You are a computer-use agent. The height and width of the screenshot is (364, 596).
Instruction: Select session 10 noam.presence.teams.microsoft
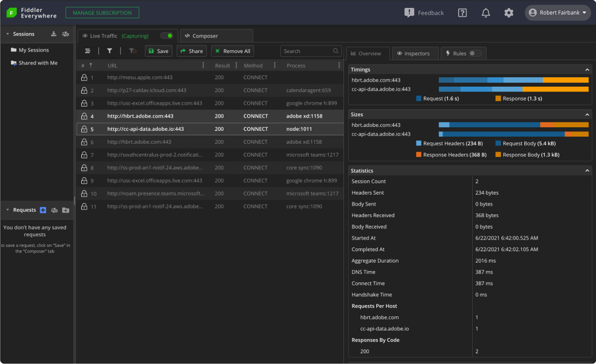pos(210,193)
